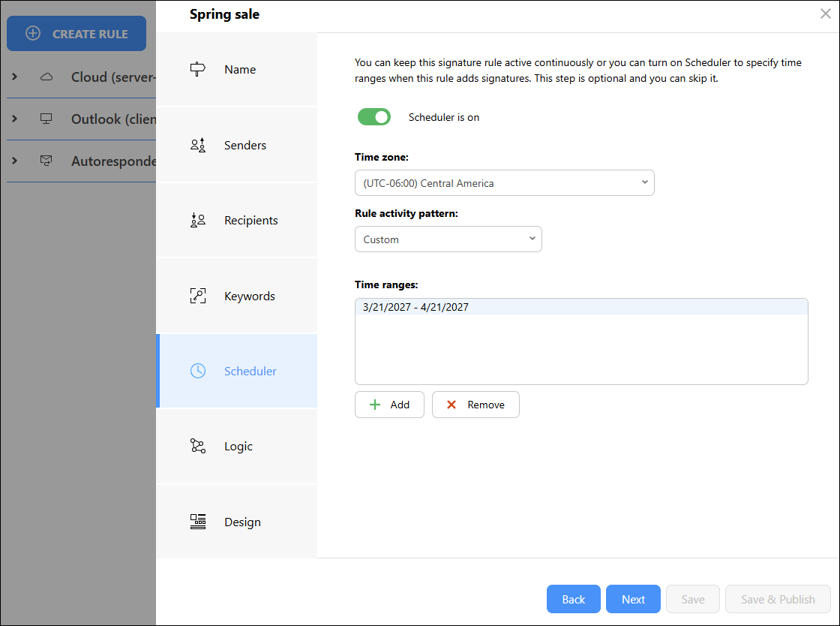Screen dimensions: 840x626
Task: Click the Save button
Action: 693,599
